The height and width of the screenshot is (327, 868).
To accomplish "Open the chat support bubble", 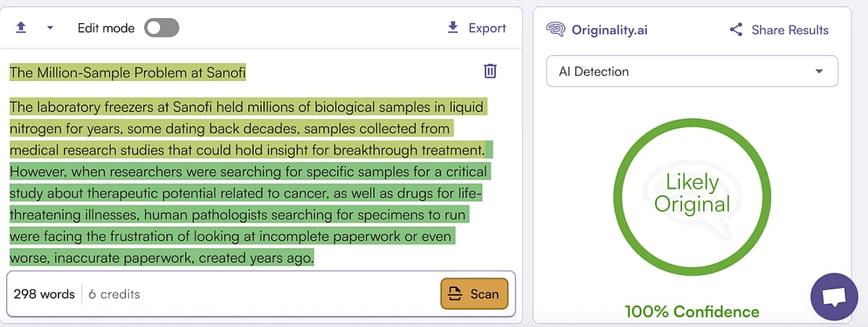I will (x=834, y=297).
